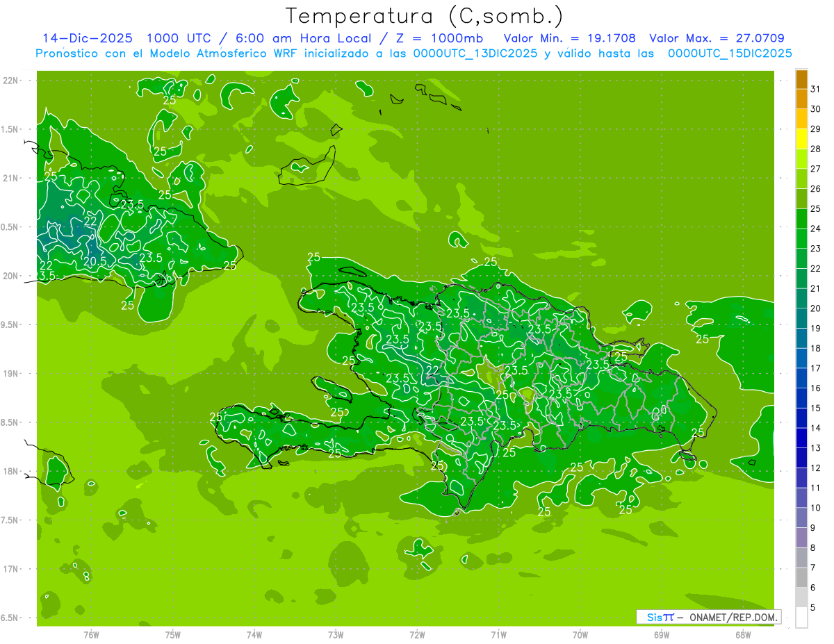Pick the gray legend swatch between 6 and 7
834x644 pixels.
pyautogui.click(x=802, y=578)
